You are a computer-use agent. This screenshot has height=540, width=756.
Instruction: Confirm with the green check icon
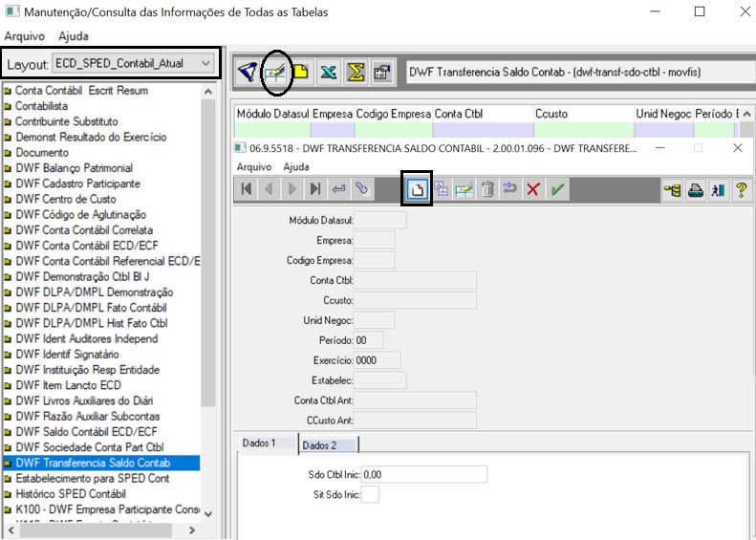point(557,189)
